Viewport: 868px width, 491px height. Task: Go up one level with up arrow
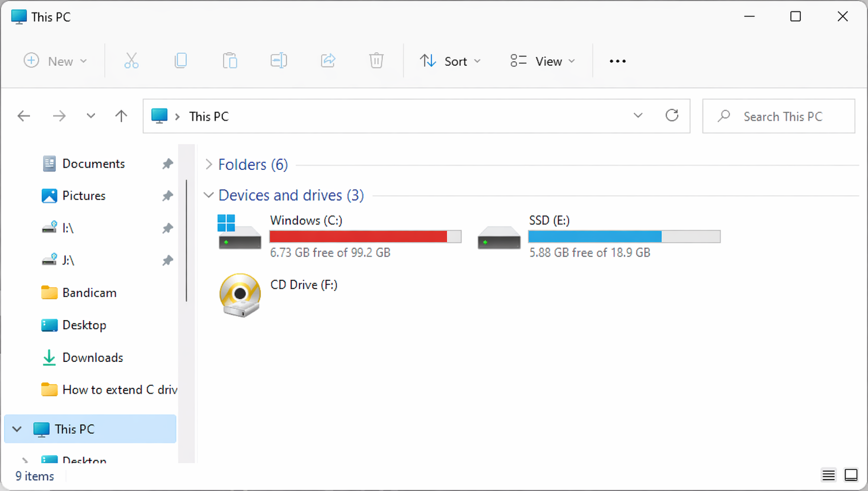click(122, 116)
